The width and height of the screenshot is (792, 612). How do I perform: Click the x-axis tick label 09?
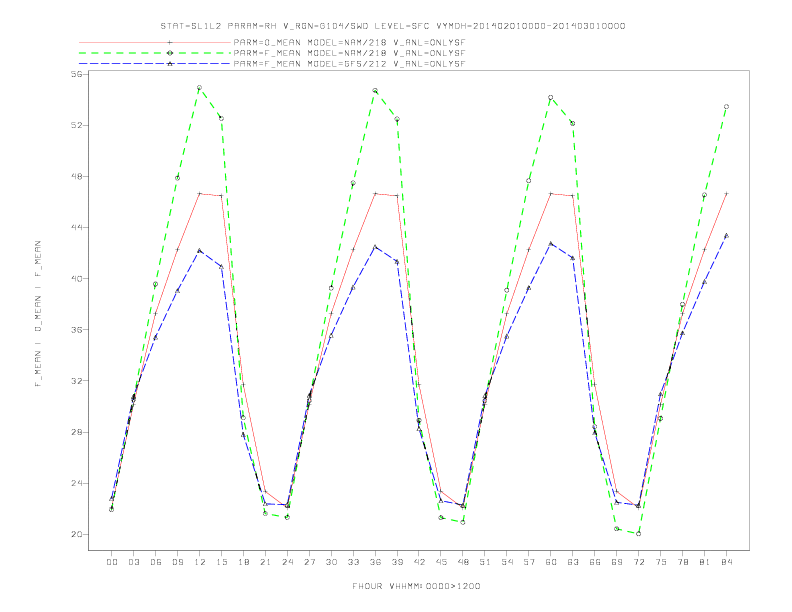177,562
